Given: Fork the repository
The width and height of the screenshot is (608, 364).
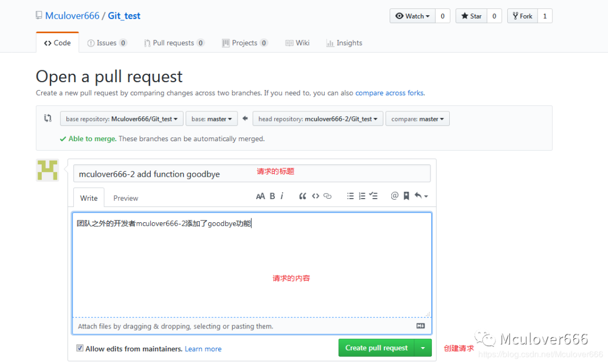Looking at the screenshot, I should tap(522, 16).
